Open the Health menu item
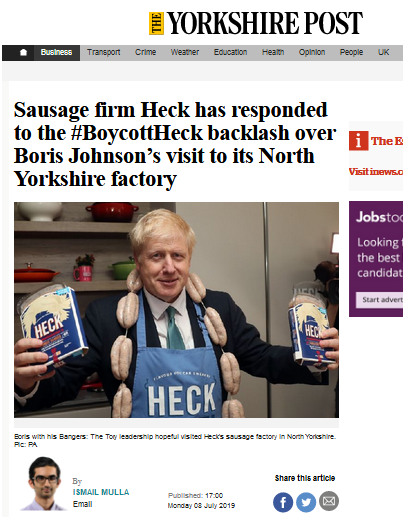Screen dimensions: 405x519 click(x=273, y=52)
